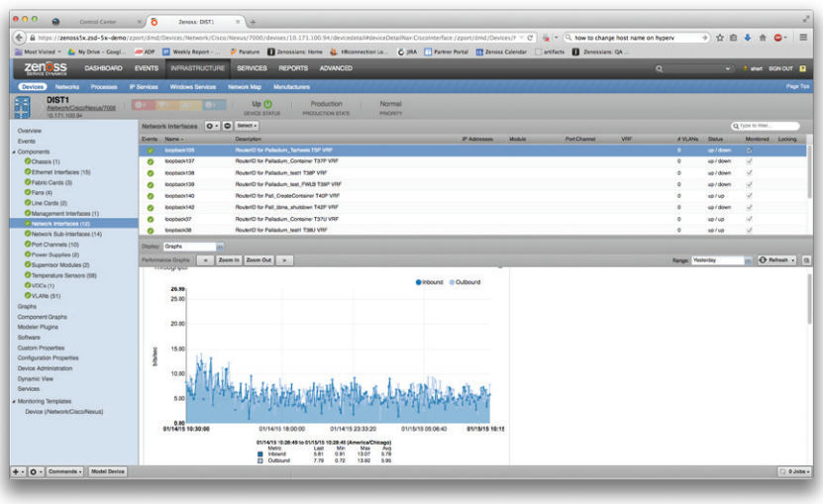Image resolution: width=823 pixels, height=504 pixels.
Task: Open the Events tab in top navigation
Action: [147, 68]
